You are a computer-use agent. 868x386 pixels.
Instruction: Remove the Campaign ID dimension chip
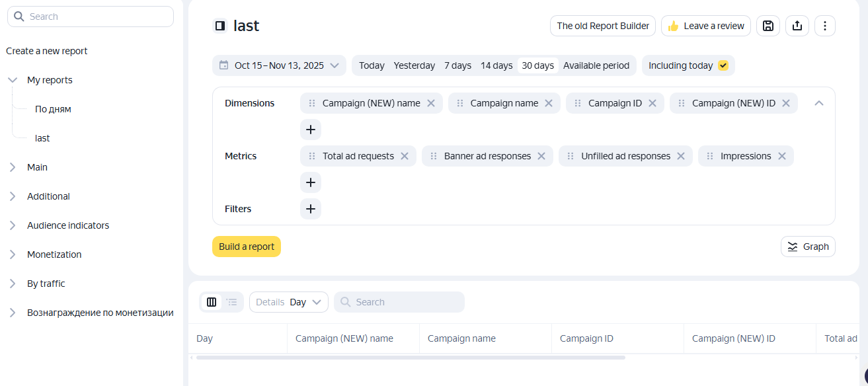[x=652, y=103]
